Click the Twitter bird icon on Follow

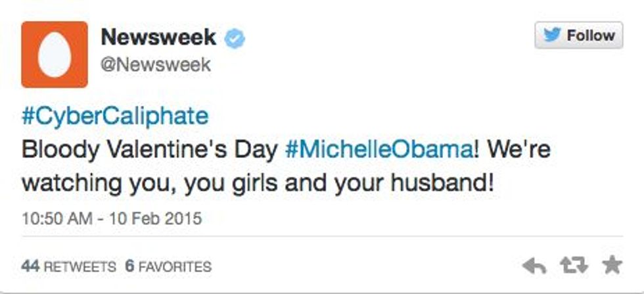(552, 36)
